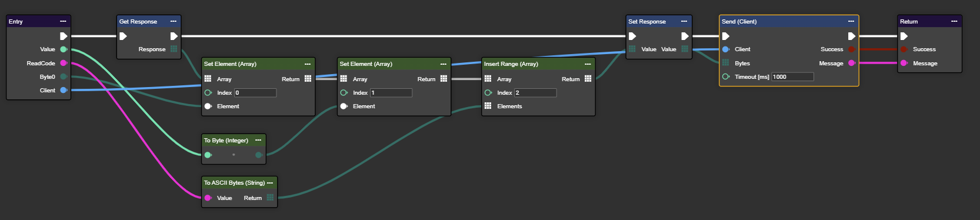
Task: Click the Index field showing 0
Action: click(255, 92)
